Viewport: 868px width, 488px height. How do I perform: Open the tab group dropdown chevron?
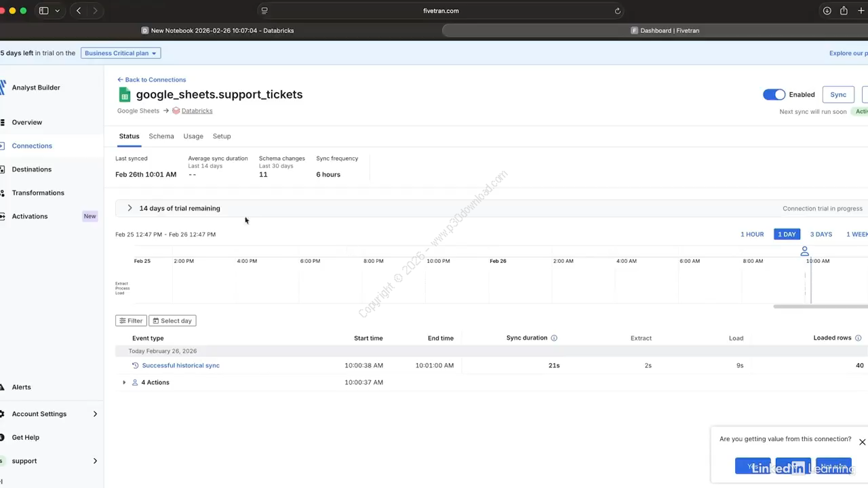(57, 11)
